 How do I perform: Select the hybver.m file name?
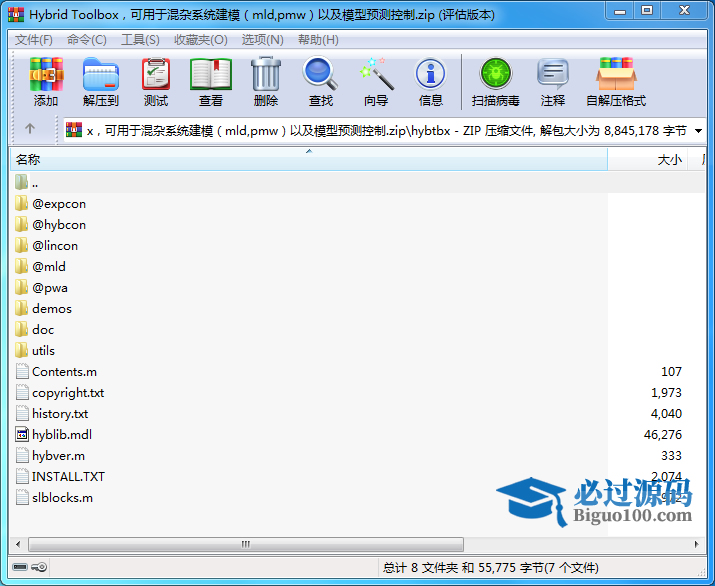(58, 456)
